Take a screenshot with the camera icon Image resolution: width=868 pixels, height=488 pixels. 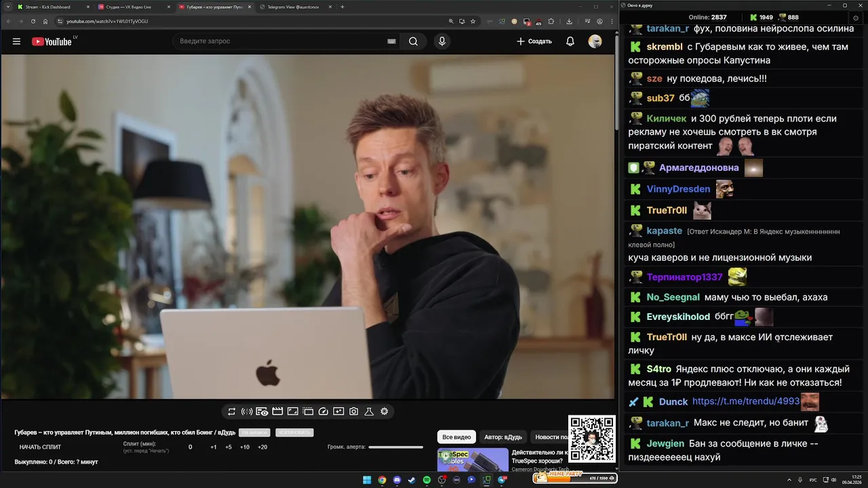(x=354, y=411)
